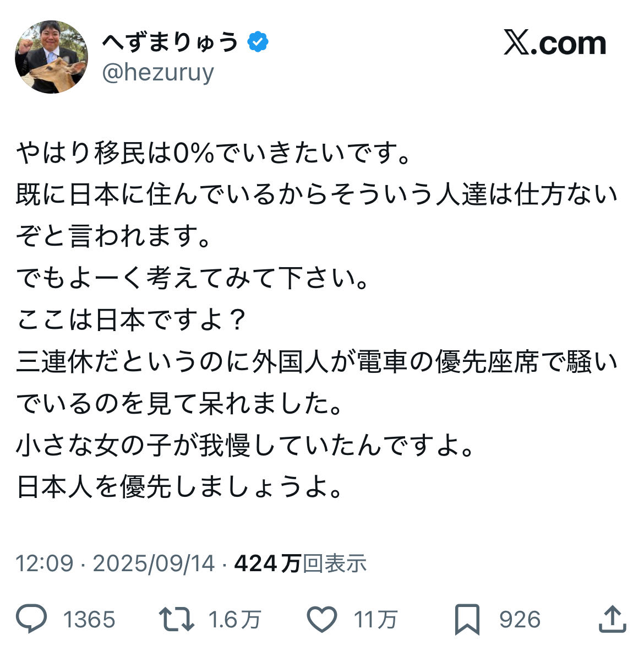Open the へずまりゅう display name
Viewport: 644px width, 645px height.
pos(170,42)
